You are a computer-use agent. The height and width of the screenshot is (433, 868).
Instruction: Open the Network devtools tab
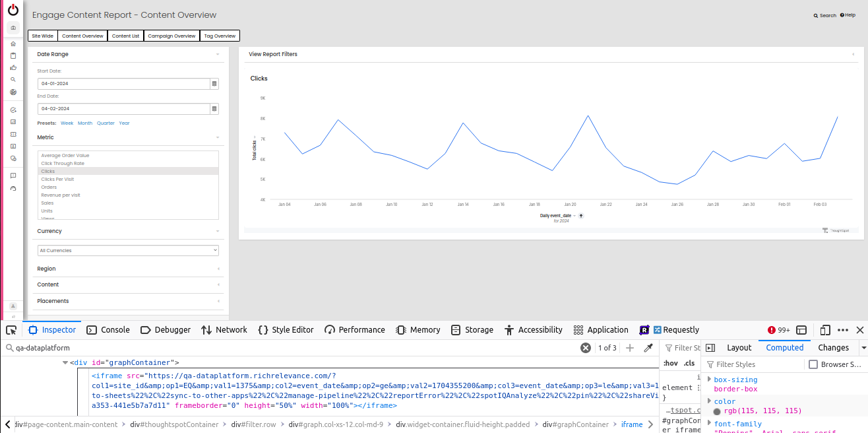[x=224, y=330]
